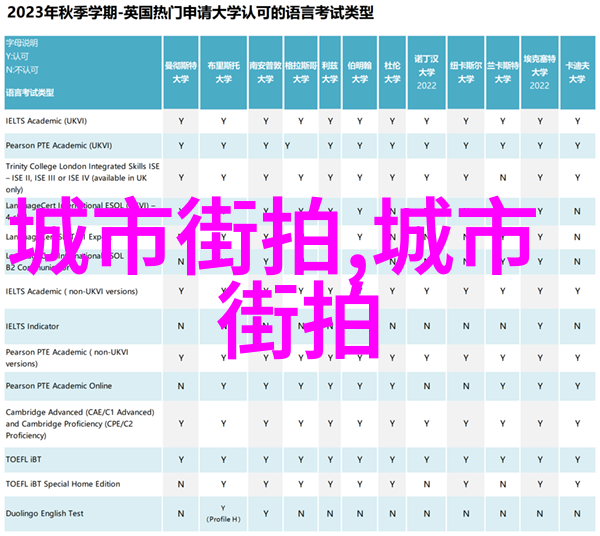This screenshot has width=600, height=536.
Task: Click the Y:认可 legend line
Action: 17,56
